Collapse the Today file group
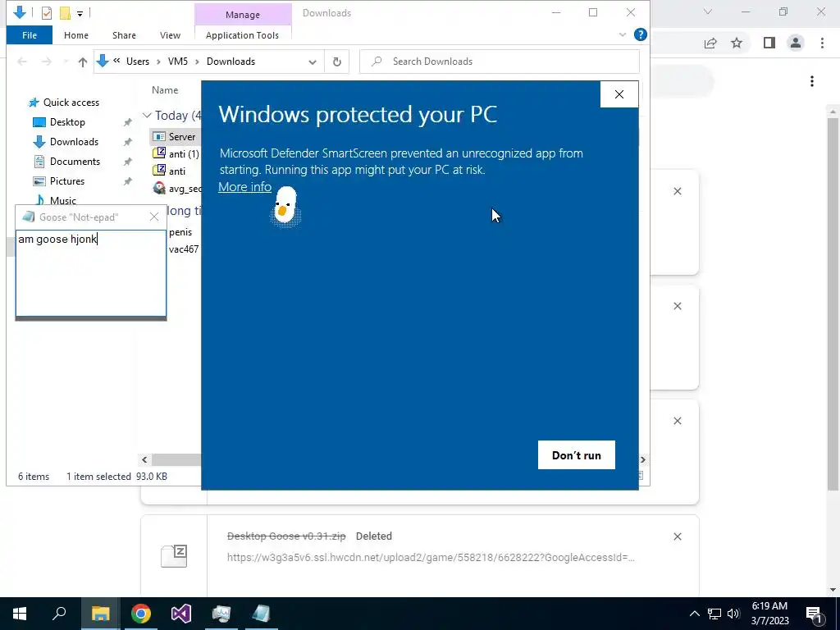The height and width of the screenshot is (630, 840). [147, 115]
